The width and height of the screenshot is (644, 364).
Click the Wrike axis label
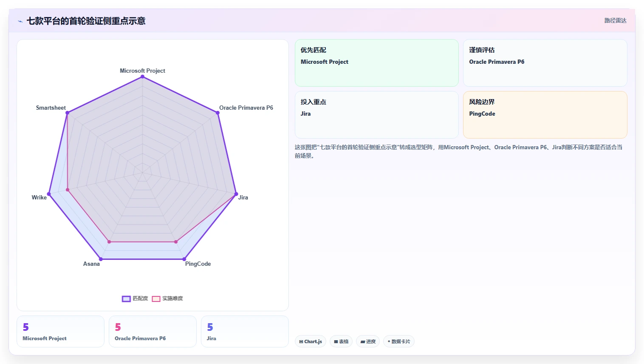39,198
